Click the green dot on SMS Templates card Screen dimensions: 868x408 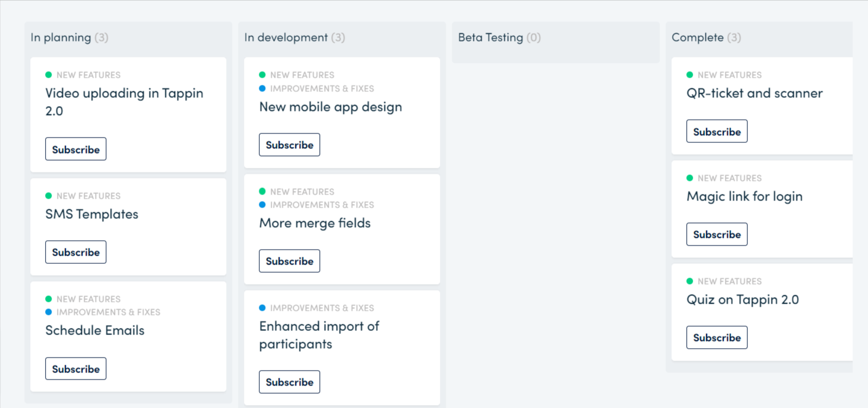tap(48, 196)
